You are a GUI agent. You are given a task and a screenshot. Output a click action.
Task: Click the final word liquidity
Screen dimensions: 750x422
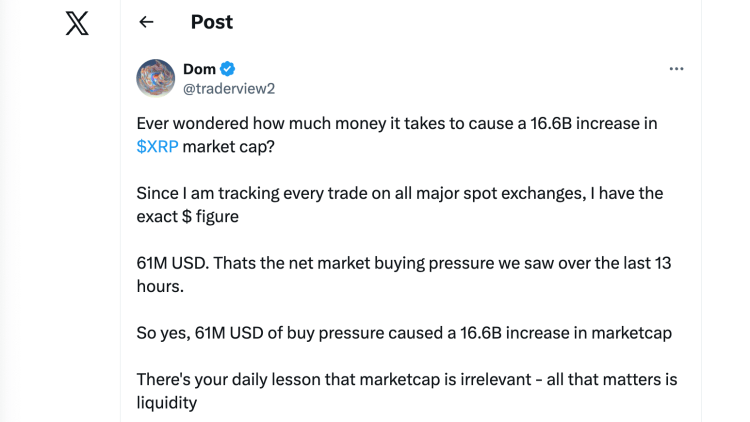[166, 401]
